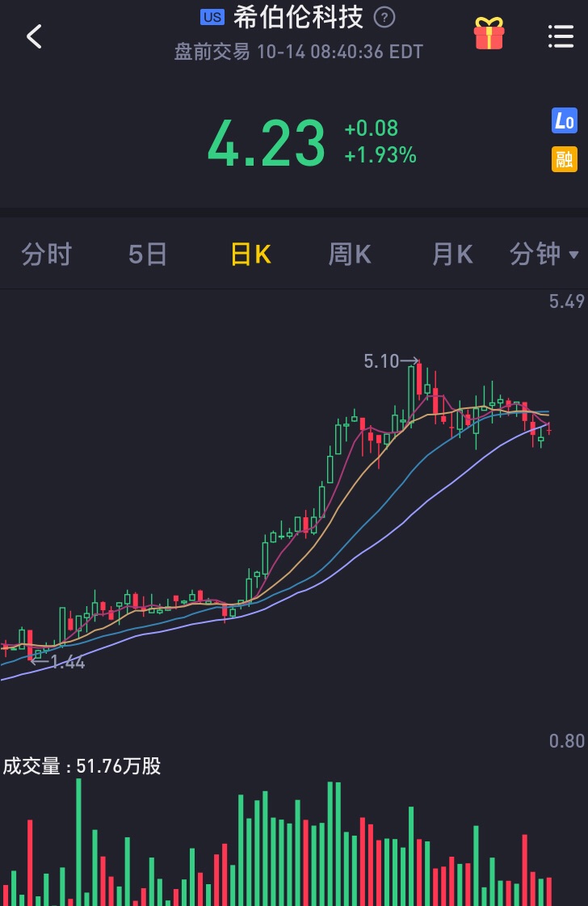Tap the 希伯伦科技 stock name title
This screenshot has width=588, height=906.
[x=298, y=16]
